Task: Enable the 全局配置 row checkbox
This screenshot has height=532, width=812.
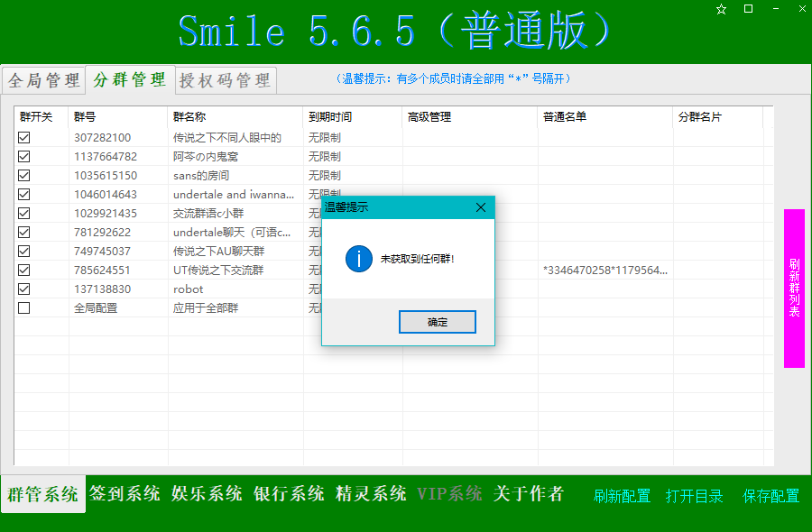Action: (x=24, y=308)
